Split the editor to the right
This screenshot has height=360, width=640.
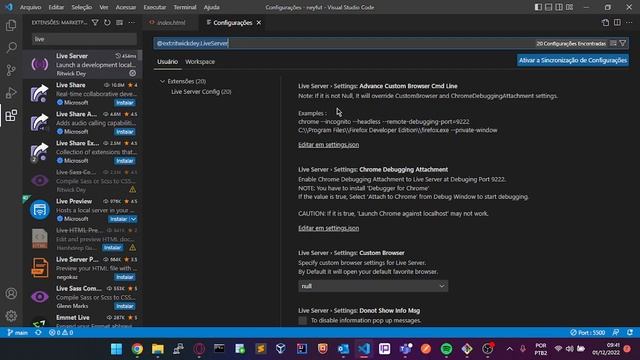pos(617,22)
